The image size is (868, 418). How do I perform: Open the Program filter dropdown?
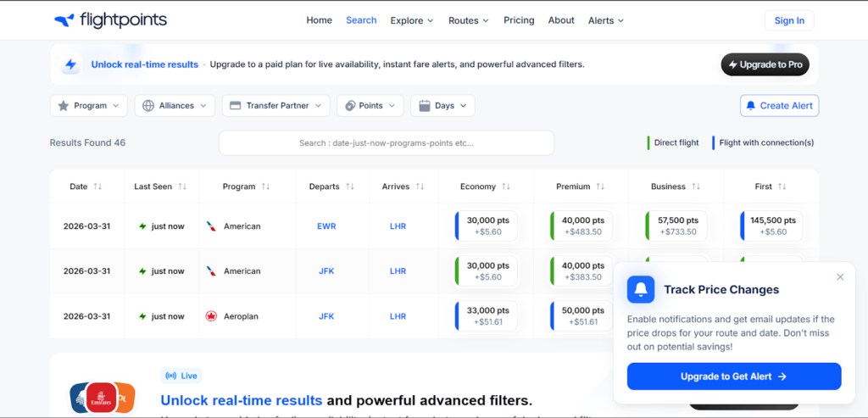coord(88,106)
